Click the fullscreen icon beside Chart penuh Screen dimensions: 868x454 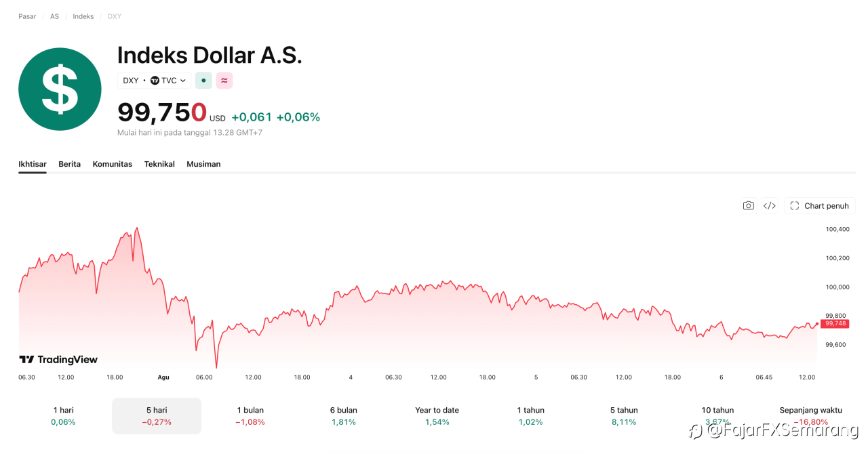(795, 206)
